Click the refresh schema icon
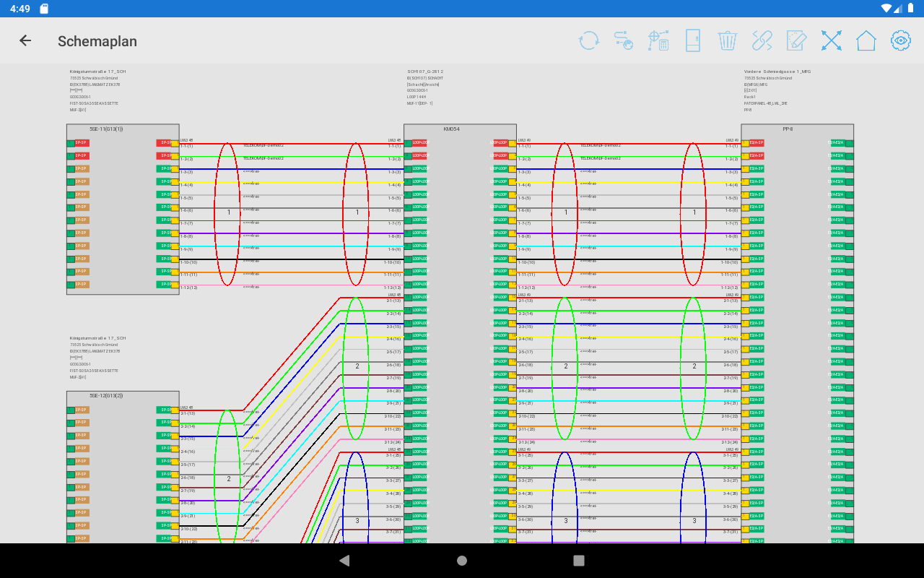This screenshot has width=924, height=578. coord(589,40)
